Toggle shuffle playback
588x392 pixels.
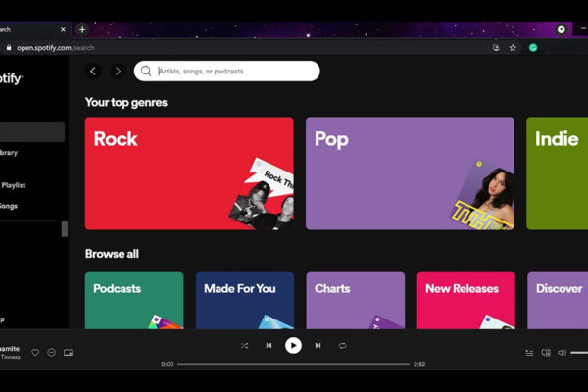[x=244, y=346]
